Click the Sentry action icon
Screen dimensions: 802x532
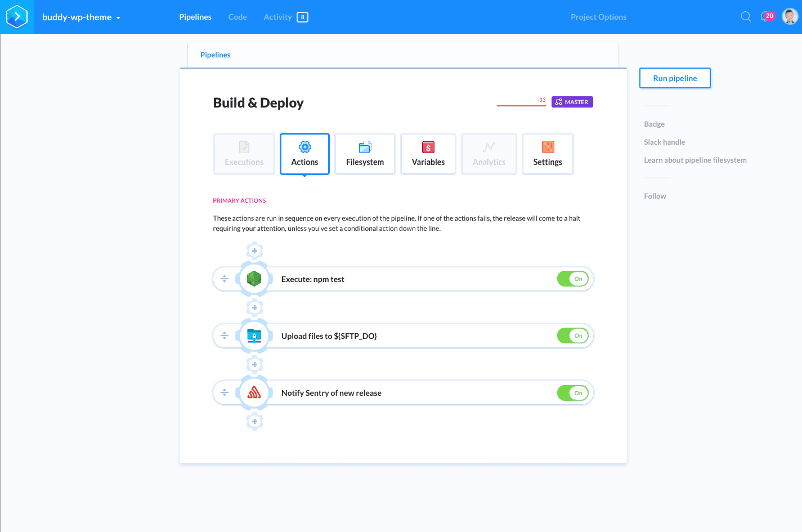pos(254,393)
